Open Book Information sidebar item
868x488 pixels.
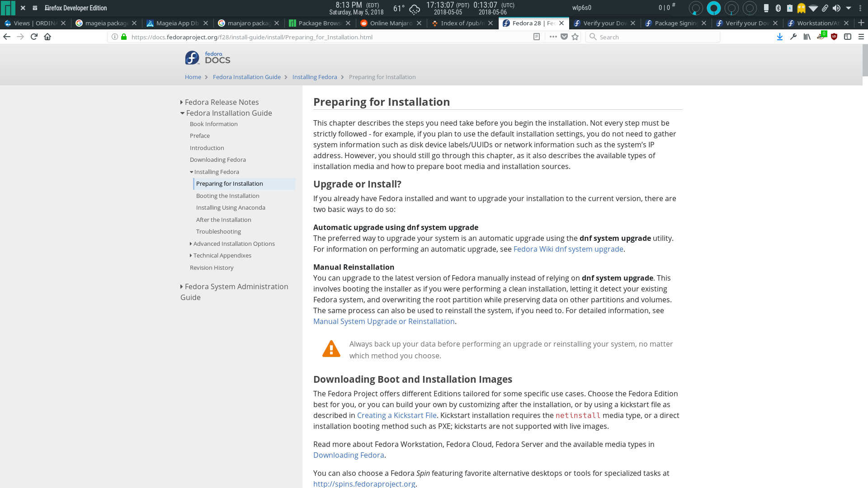(x=213, y=124)
